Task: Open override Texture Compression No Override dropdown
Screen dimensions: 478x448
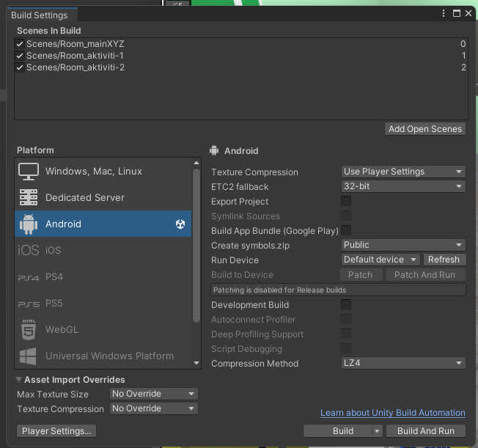Action: [154, 408]
